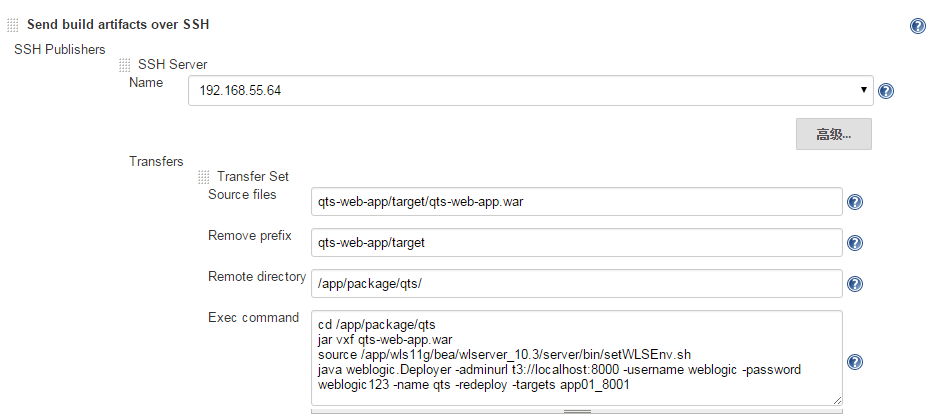Click inside the Exec command textarea
Viewport: 927px width, 419px height.
(576, 358)
